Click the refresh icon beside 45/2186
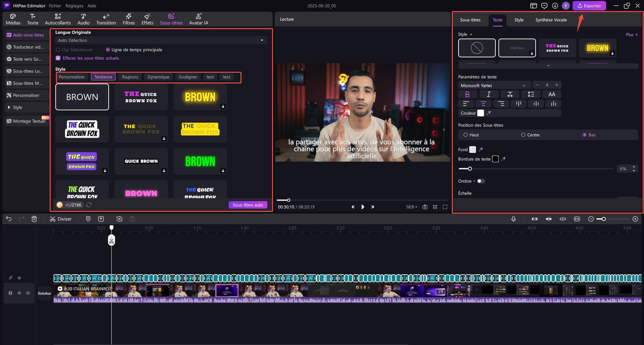 click(89, 205)
